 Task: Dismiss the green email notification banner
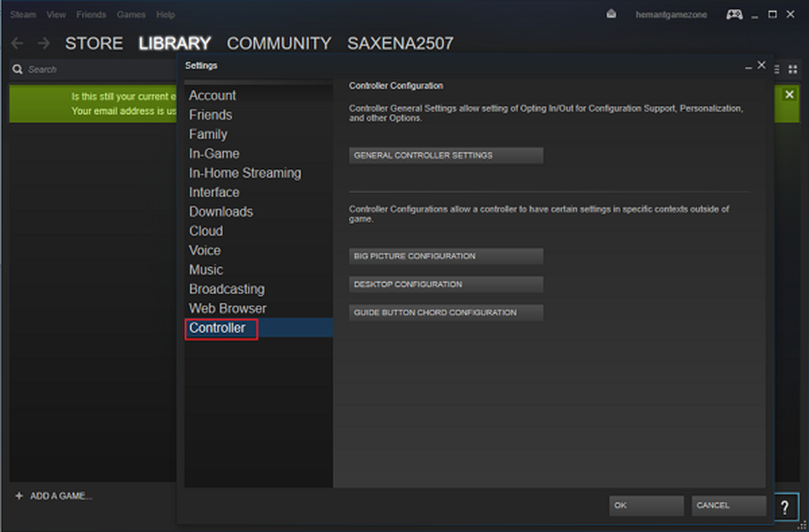[x=789, y=95]
